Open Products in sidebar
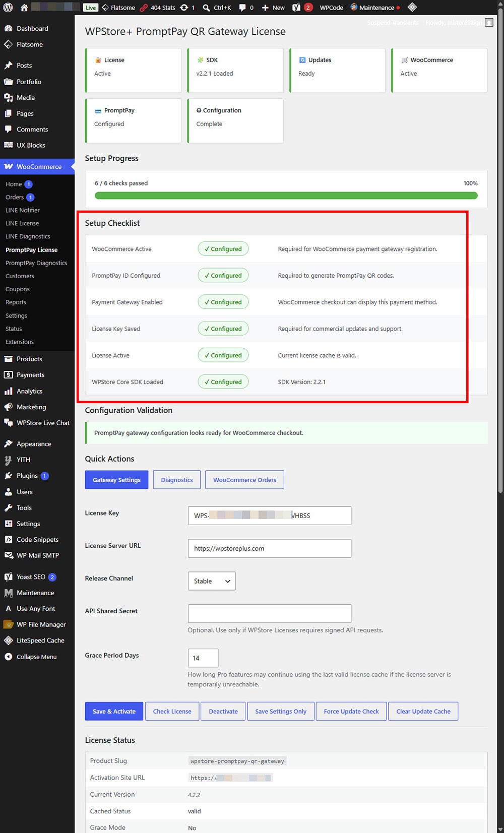 pyautogui.click(x=29, y=359)
